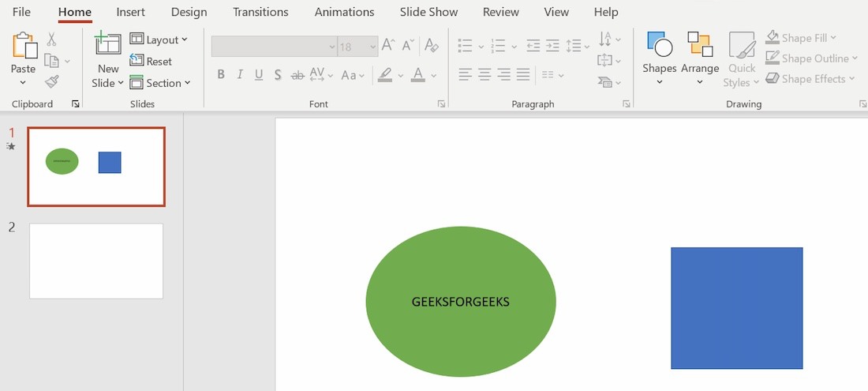Open the font size 18 box

(358, 47)
